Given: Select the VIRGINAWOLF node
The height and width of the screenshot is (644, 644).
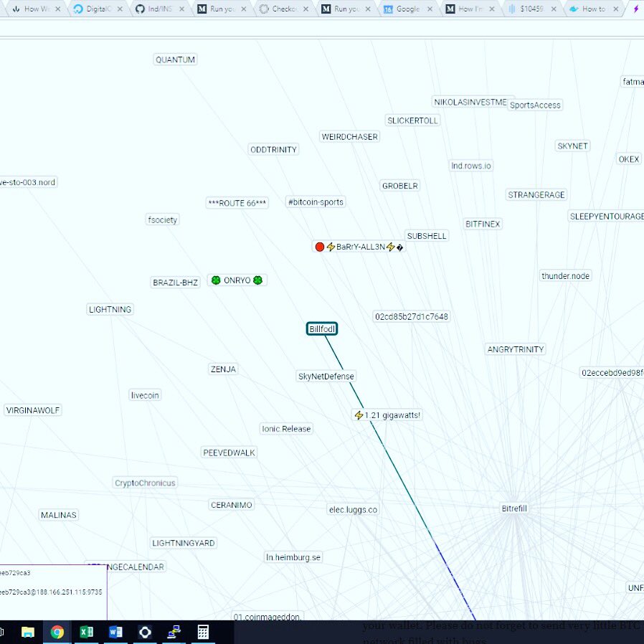Looking at the screenshot, I should [x=33, y=410].
